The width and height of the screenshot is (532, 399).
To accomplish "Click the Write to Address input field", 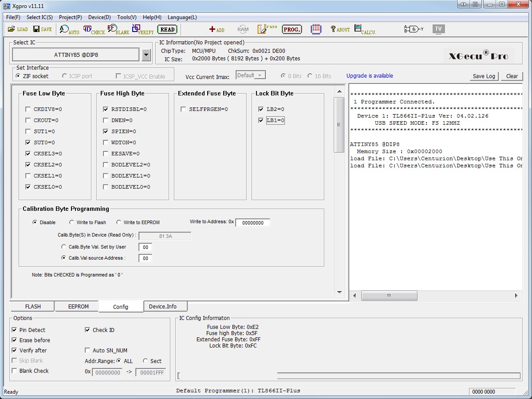I will coord(252,223).
